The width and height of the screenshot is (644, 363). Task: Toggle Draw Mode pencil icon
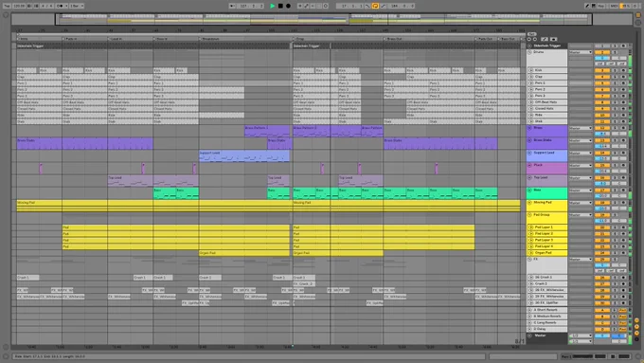click(587, 7)
